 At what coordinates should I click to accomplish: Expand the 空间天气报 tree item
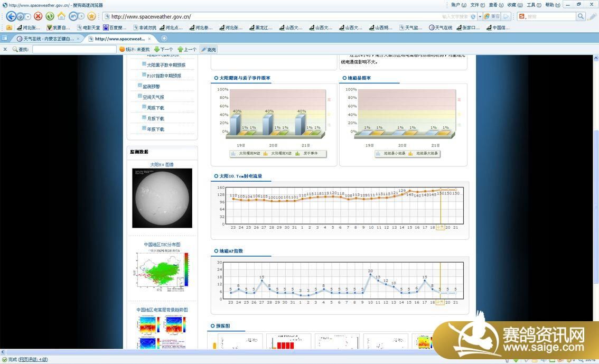click(140, 97)
